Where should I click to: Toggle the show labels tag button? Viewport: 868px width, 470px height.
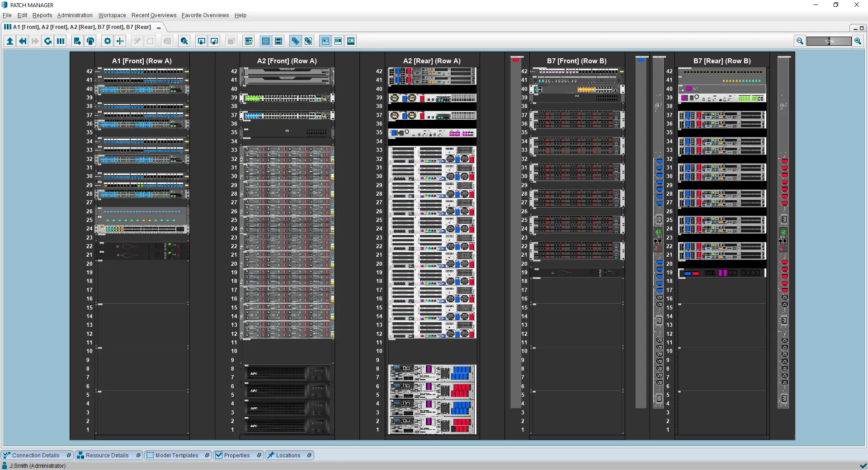coord(295,41)
